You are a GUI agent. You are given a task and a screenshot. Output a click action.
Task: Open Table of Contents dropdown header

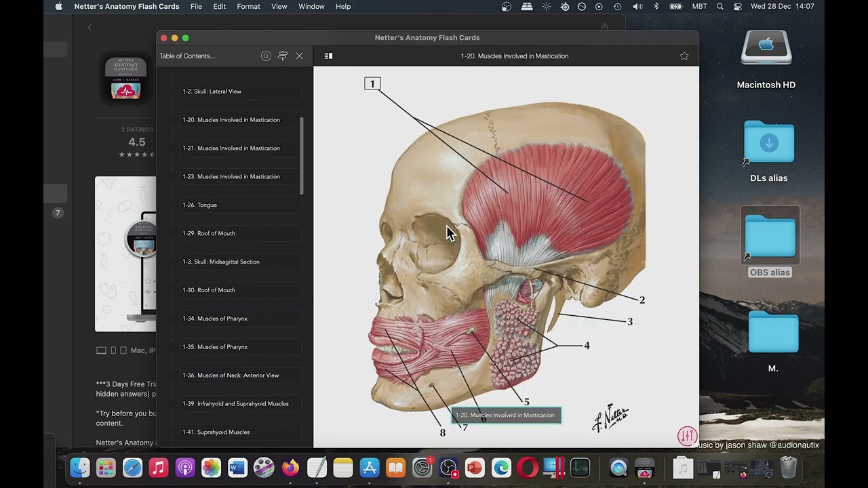pos(187,56)
